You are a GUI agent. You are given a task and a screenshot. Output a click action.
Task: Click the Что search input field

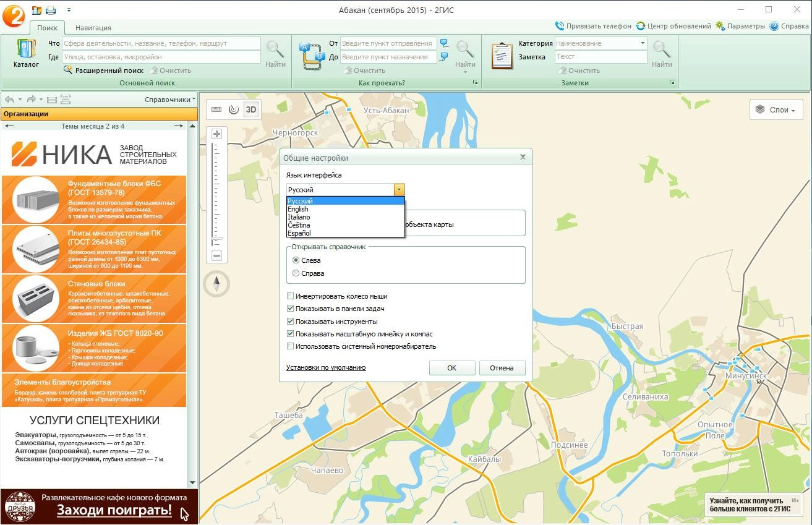click(161, 43)
